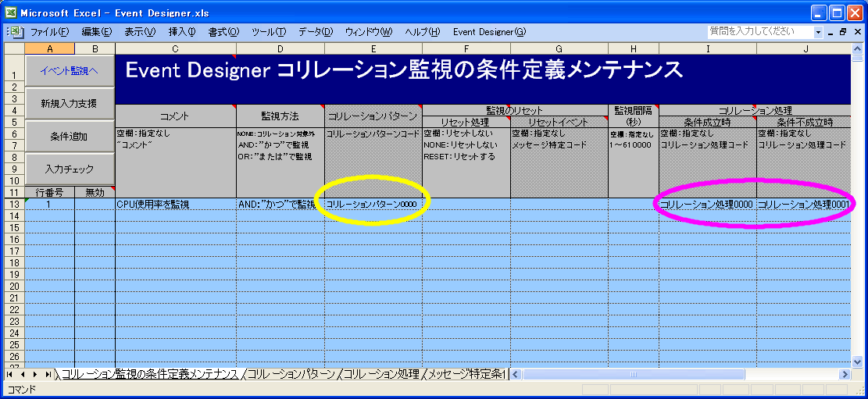Switch to コリレーションパターン sheet tab

[x=291, y=375]
